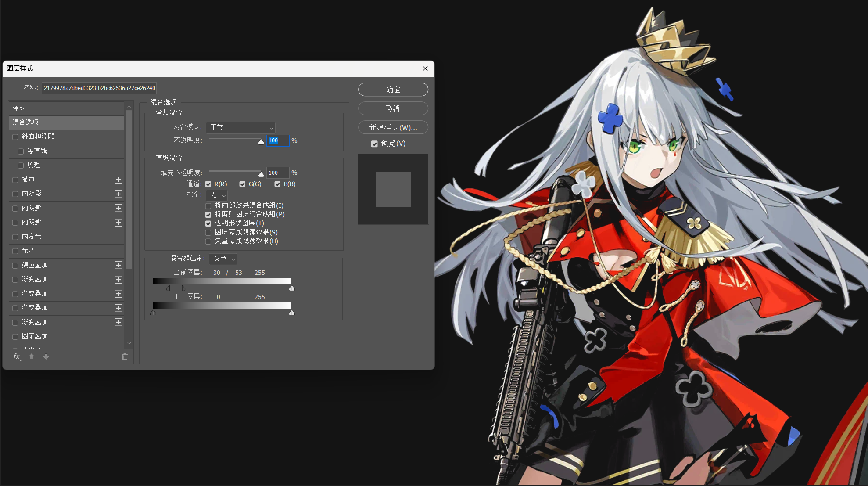Image resolution: width=868 pixels, height=486 pixels.
Task: Click plus icon beside Color Overlay (颜色叠加)
Action: click(118, 265)
